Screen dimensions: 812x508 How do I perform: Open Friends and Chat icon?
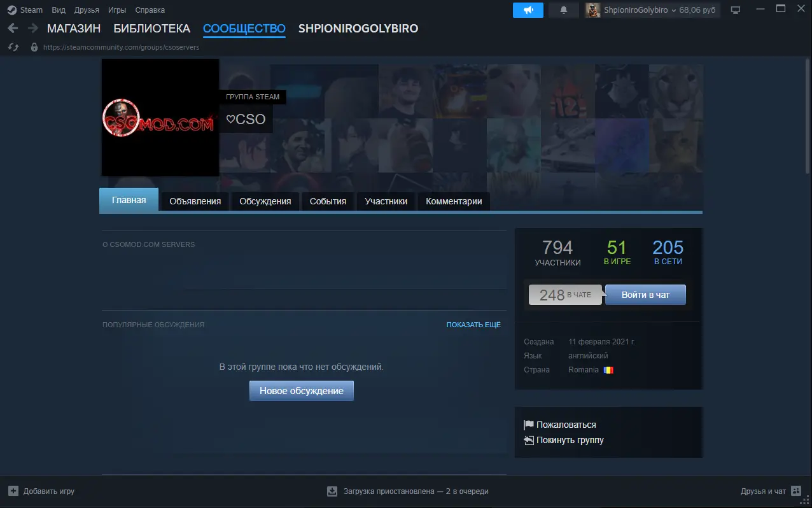click(x=795, y=491)
